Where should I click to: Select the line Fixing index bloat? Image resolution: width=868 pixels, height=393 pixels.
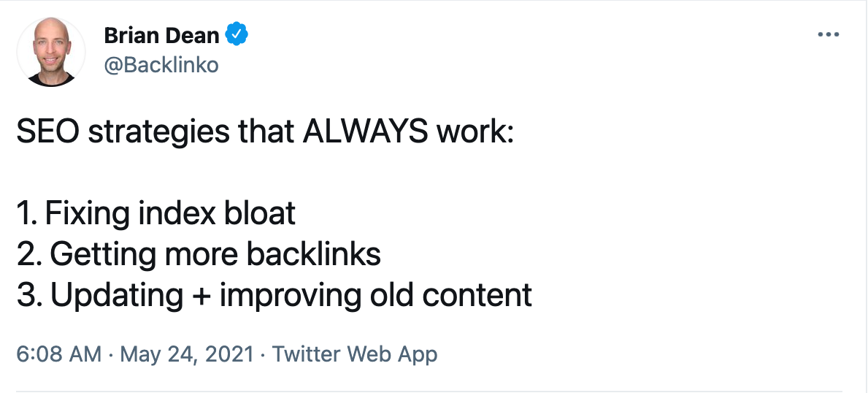click(170, 213)
